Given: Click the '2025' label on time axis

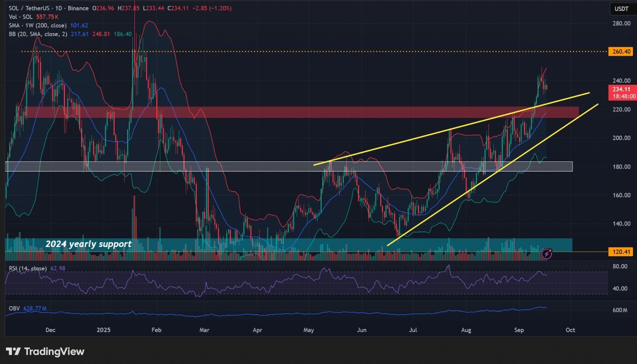Looking at the screenshot, I should 103,330.
